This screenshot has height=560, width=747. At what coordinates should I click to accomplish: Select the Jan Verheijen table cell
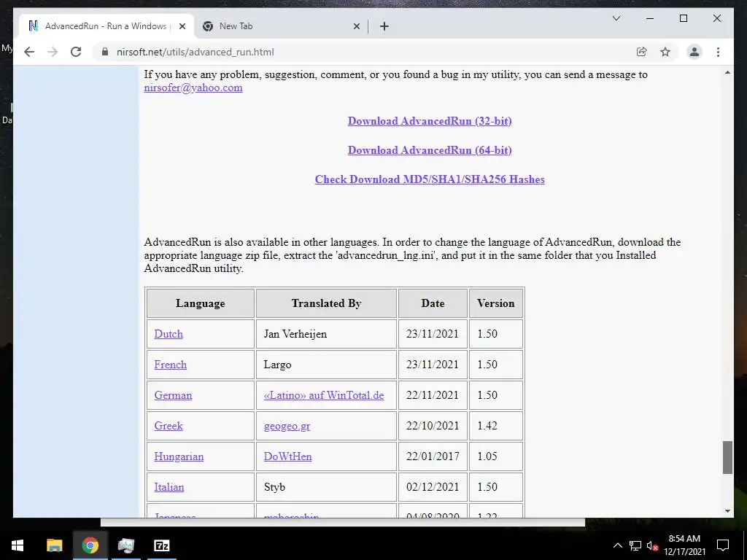pos(326,334)
